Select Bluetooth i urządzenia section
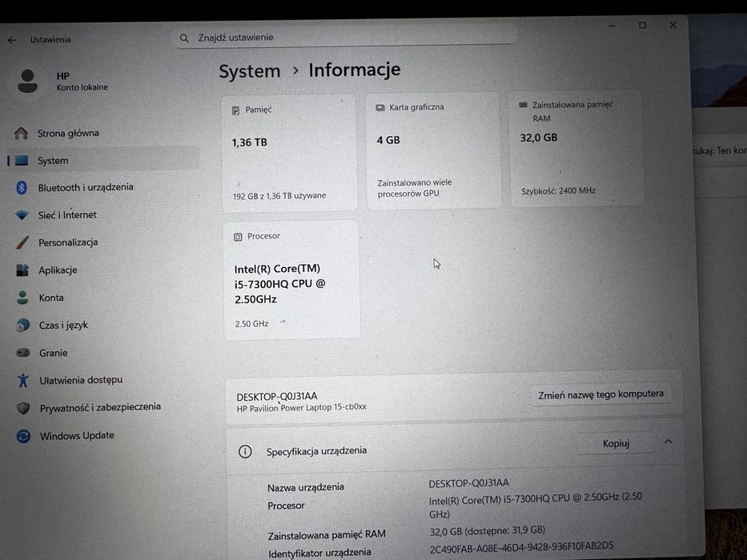This screenshot has width=747, height=560. click(86, 188)
